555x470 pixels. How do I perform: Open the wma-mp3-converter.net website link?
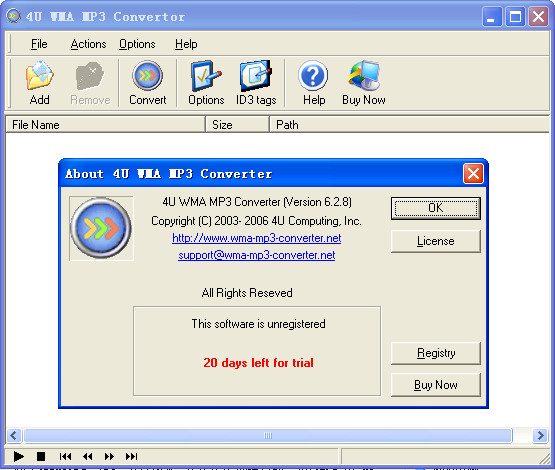[257, 238]
